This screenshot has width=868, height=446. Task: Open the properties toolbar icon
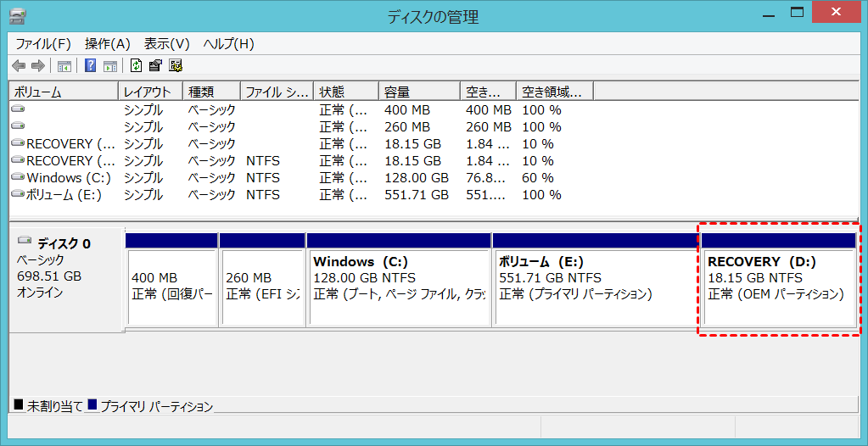[x=155, y=66]
